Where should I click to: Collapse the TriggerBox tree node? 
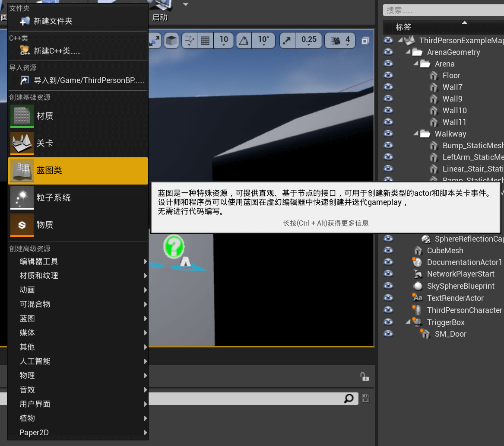[408, 321]
